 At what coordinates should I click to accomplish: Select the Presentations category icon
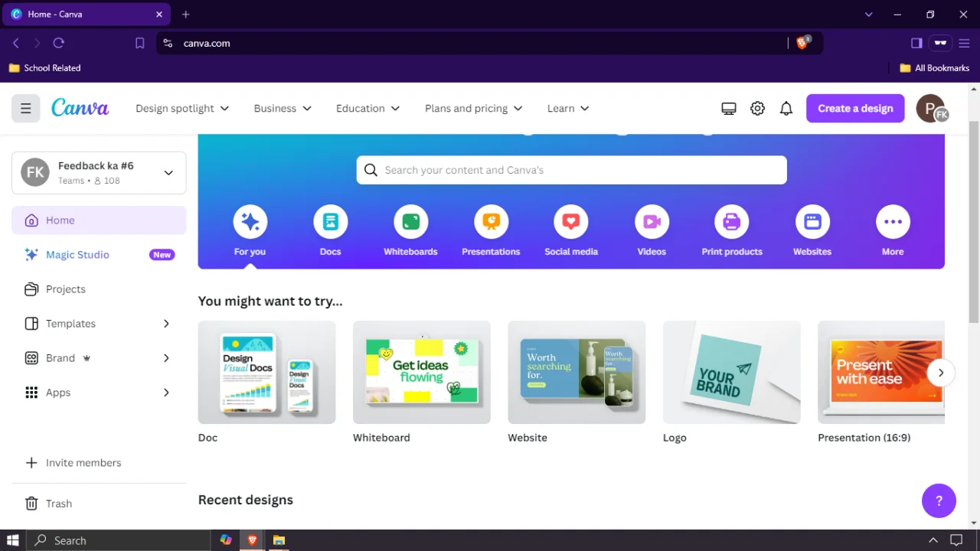point(492,222)
